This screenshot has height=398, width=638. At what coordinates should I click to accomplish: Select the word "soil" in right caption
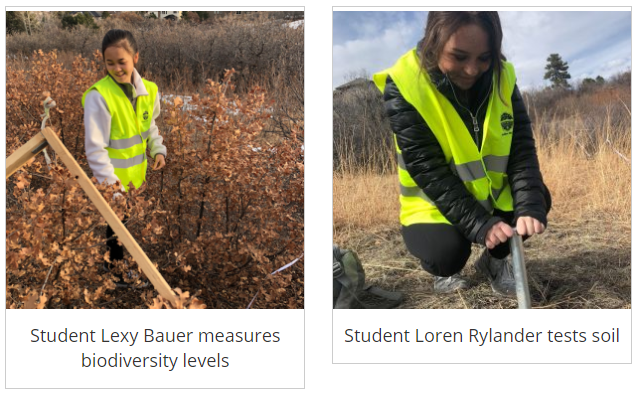pos(605,336)
